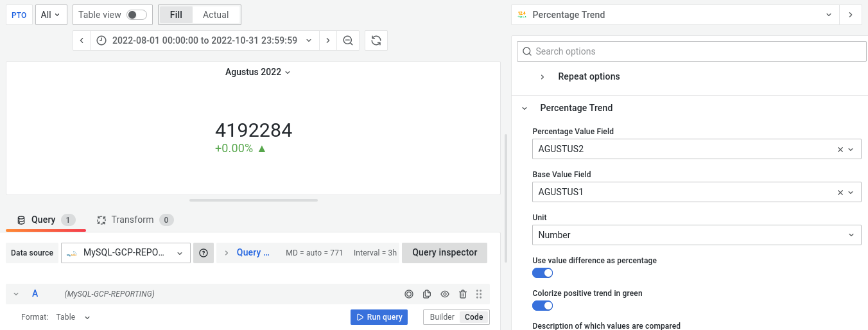
Task: Click the zoom out time range icon
Action: point(348,40)
